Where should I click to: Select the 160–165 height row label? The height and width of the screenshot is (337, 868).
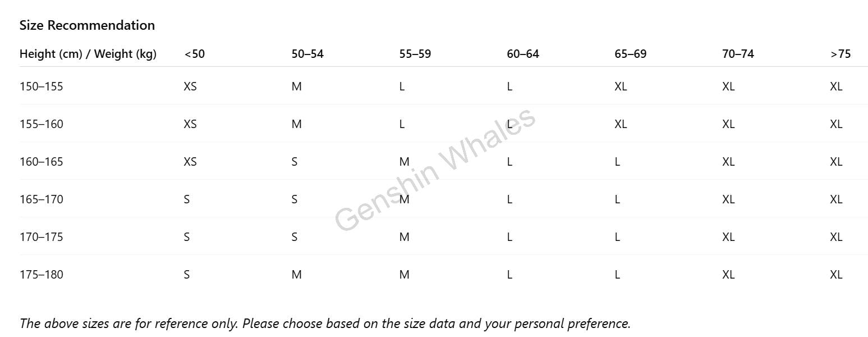click(42, 162)
